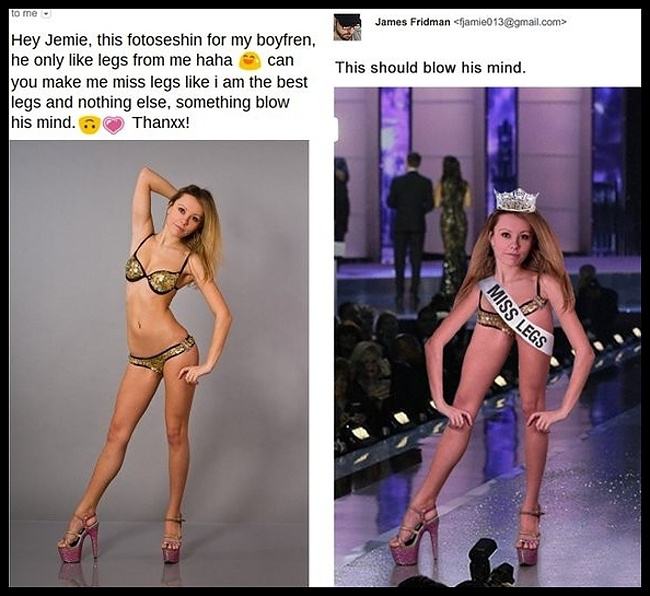Click James Fridman's sender avatar
The height and width of the screenshot is (596, 650).
[x=347, y=26]
